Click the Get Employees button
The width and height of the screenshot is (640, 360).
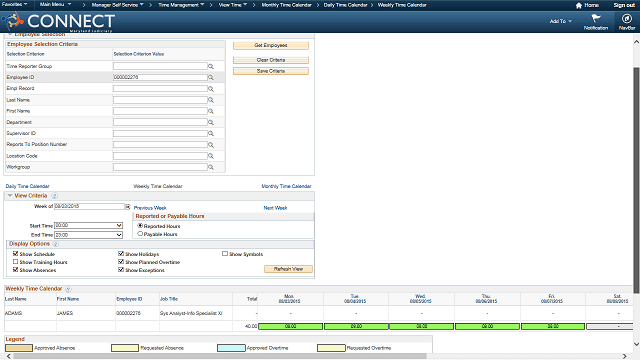(271, 45)
